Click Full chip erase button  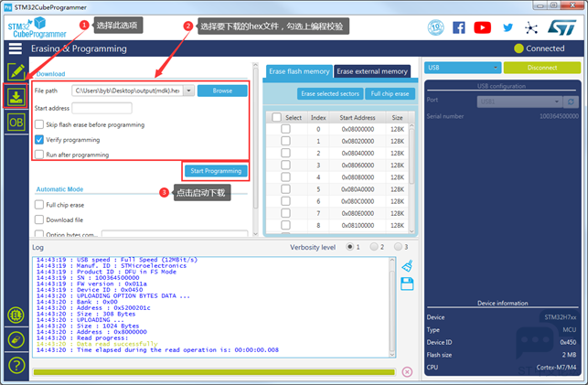pos(390,93)
